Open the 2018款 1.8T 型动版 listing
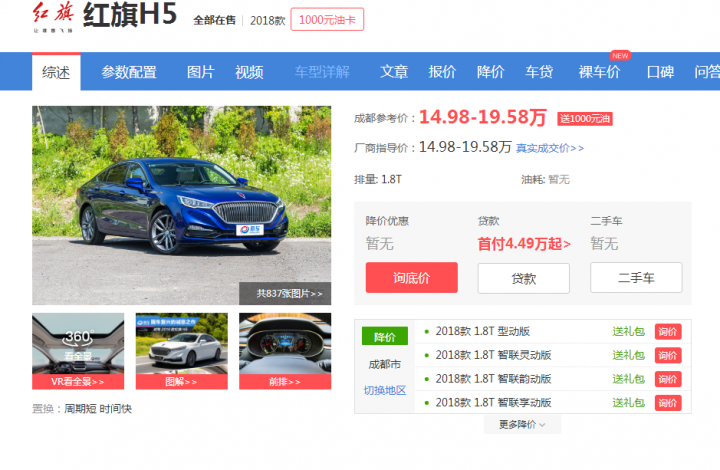 coord(483,331)
